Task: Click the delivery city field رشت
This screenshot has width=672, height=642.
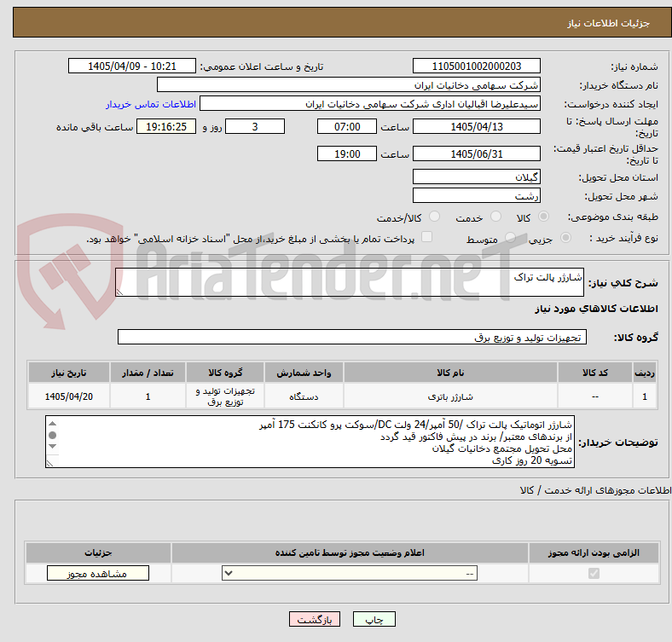Action: [x=476, y=195]
